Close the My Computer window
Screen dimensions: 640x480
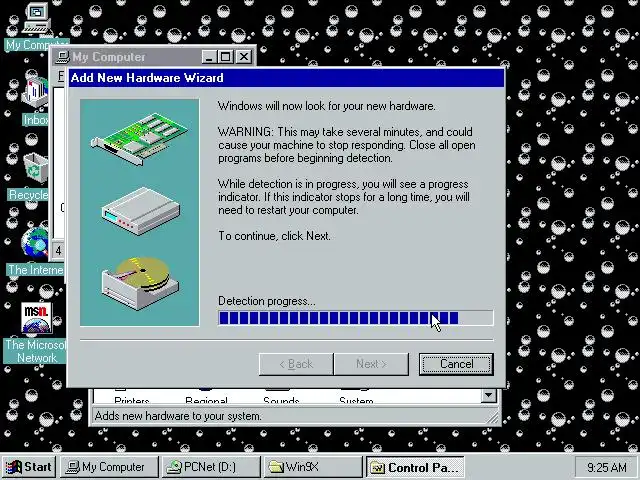point(244,57)
